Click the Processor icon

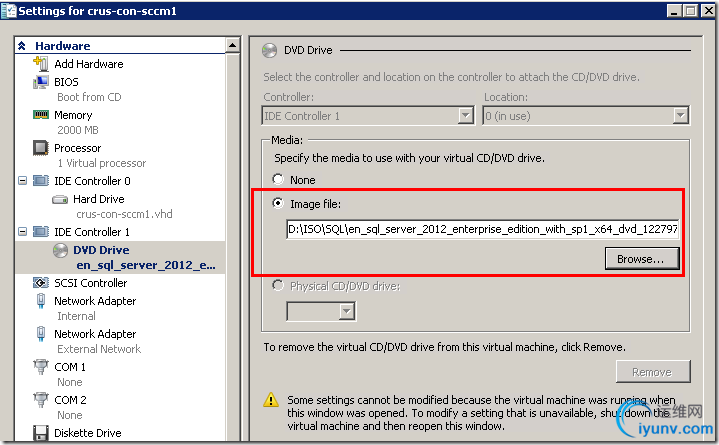click(x=41, y=148)
